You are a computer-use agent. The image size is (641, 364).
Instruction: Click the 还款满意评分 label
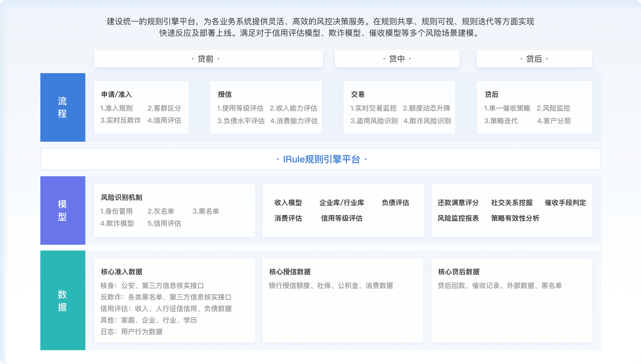click(x=458, y=203)
